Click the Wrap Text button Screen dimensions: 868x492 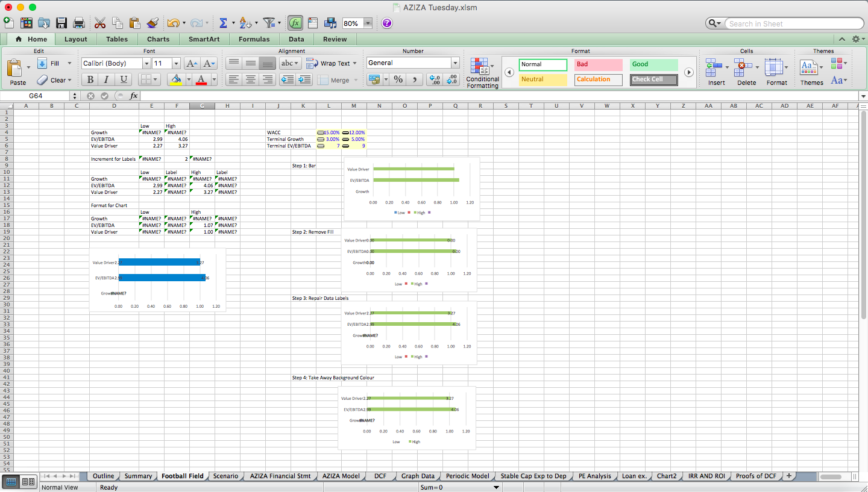pyautogui.click(x=330, y=63)
